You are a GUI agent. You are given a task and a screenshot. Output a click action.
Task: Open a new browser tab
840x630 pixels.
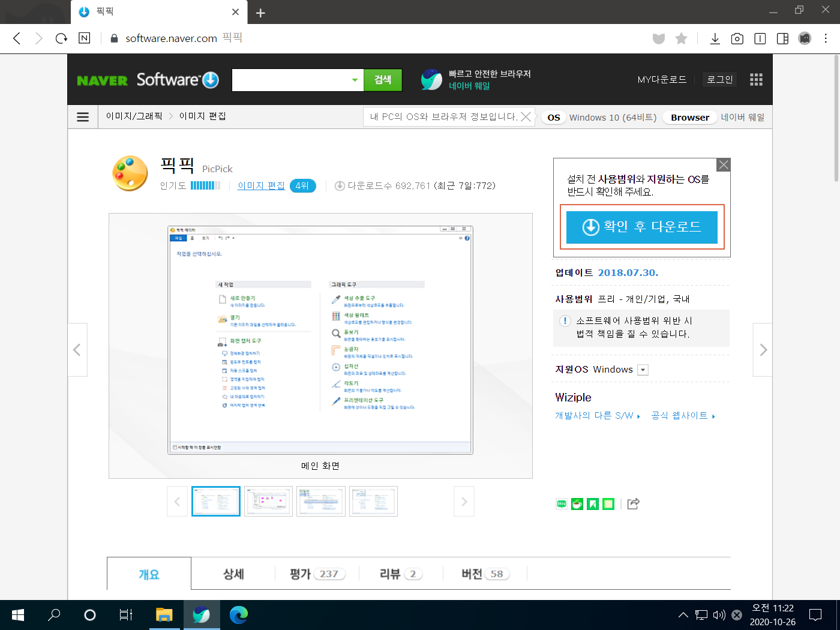[x=260, y=13]
